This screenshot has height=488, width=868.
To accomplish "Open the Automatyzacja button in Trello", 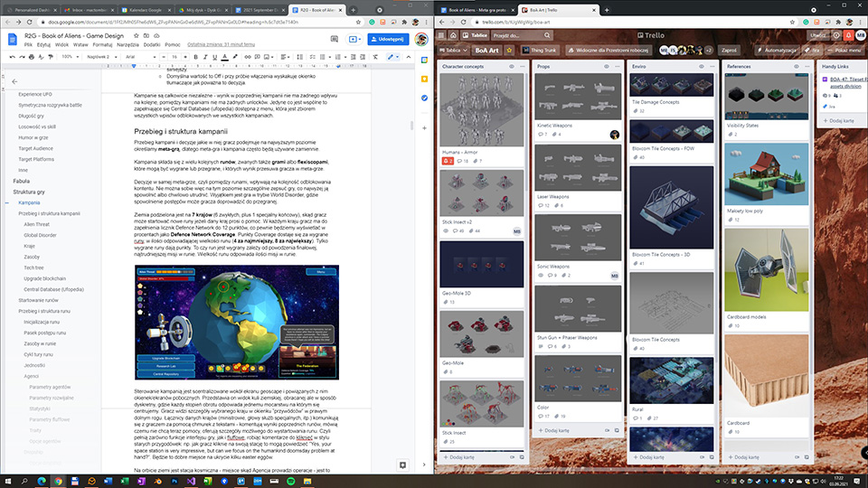I will 777,51.
